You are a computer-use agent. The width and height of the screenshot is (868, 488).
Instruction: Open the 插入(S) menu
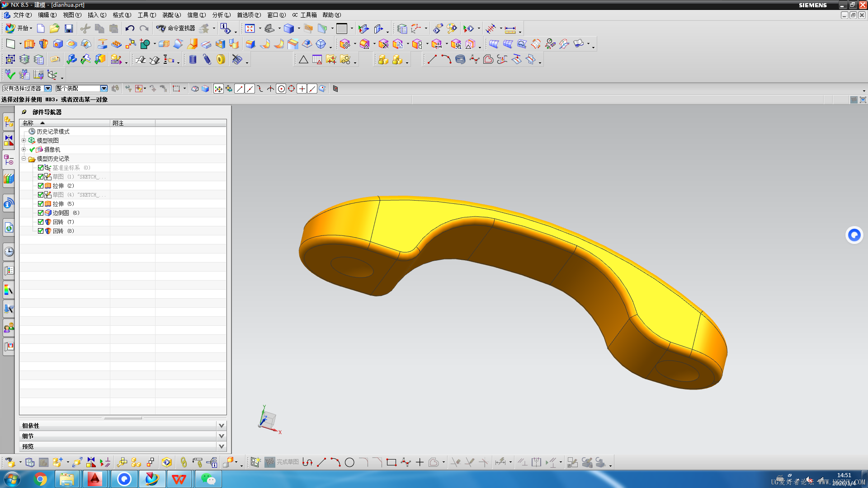(97, 15)
